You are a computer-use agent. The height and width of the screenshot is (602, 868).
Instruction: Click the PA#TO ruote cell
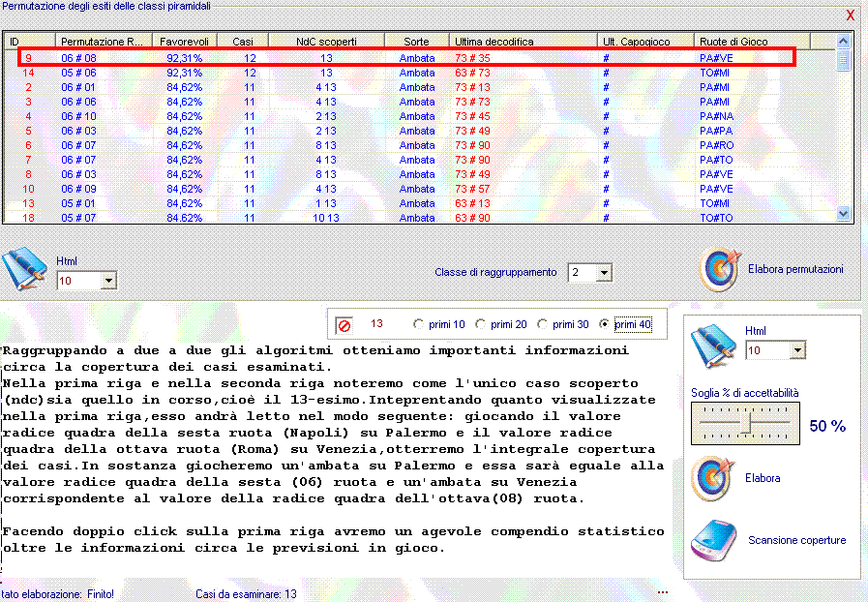[716, 160]
